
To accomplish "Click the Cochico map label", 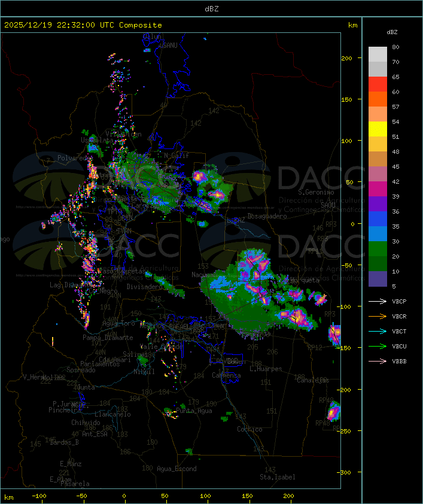I will tap(249, 429).
